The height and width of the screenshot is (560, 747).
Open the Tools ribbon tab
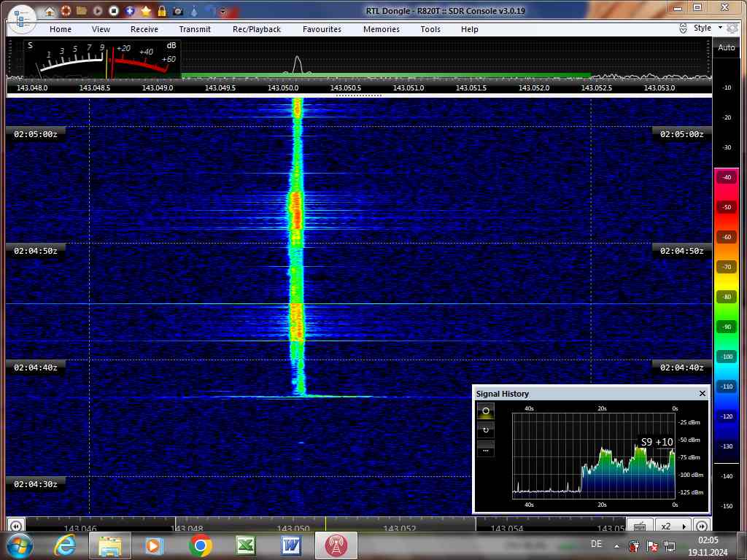(x=430, y=29)
